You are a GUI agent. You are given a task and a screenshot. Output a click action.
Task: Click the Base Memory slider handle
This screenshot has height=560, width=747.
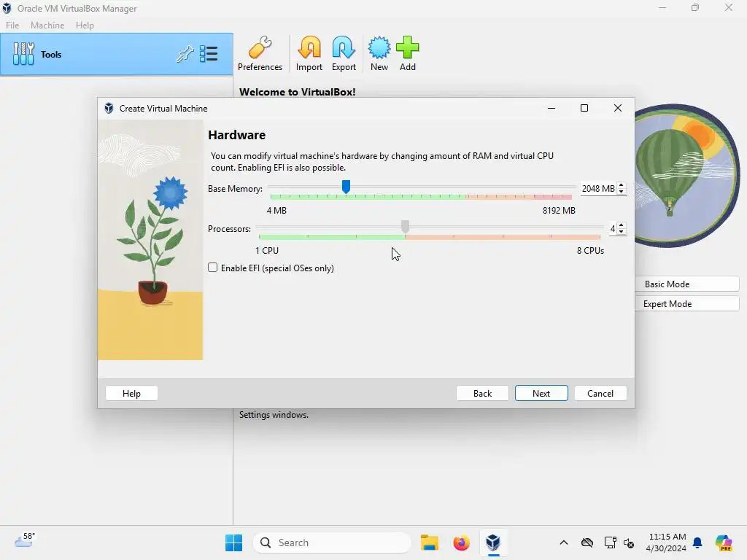tap(347, 187)
